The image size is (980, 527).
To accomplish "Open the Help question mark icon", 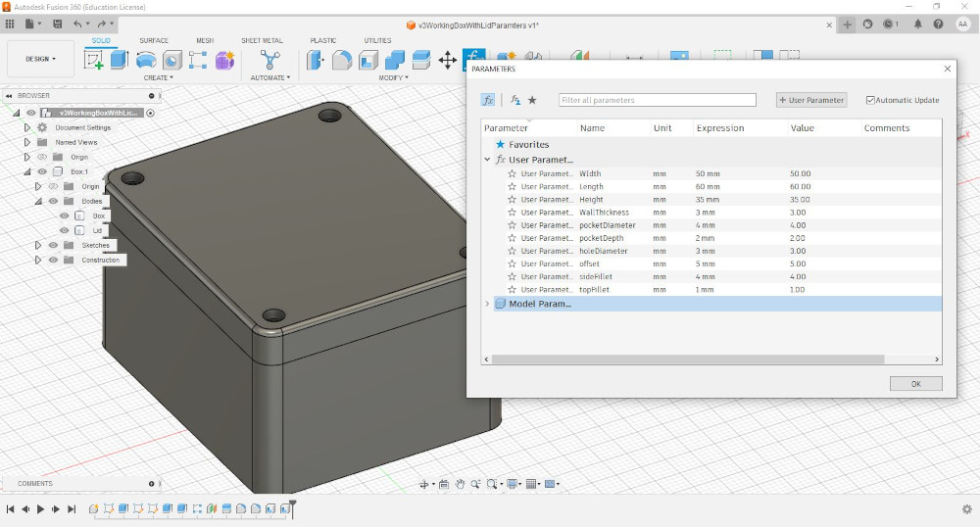I will coord(938,24).
